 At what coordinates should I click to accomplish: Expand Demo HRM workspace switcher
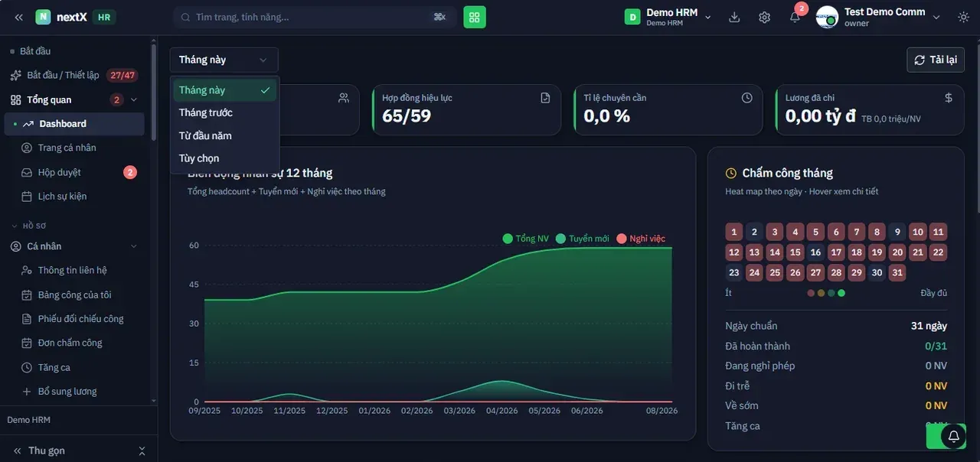[668, 17]
